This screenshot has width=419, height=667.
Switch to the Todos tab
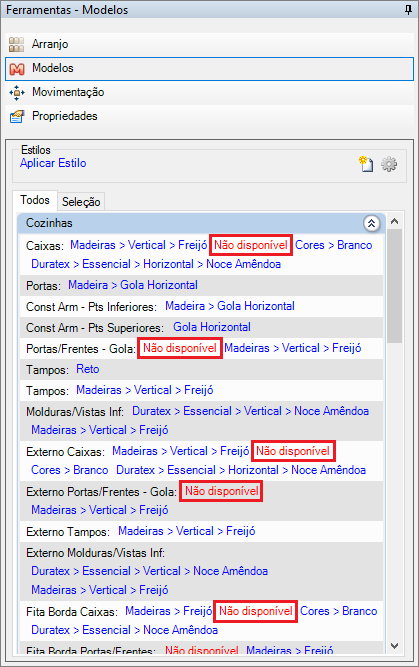(x=35, y=200)
